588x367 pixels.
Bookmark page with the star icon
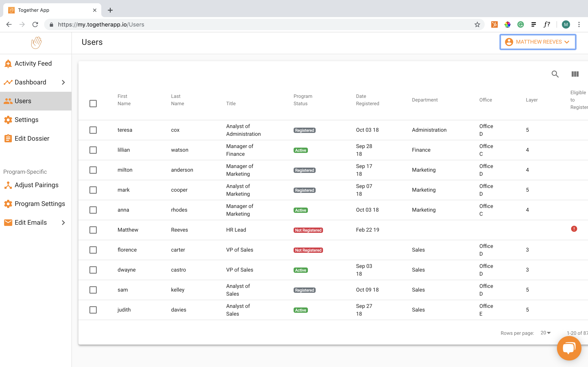tap(477, 24)
